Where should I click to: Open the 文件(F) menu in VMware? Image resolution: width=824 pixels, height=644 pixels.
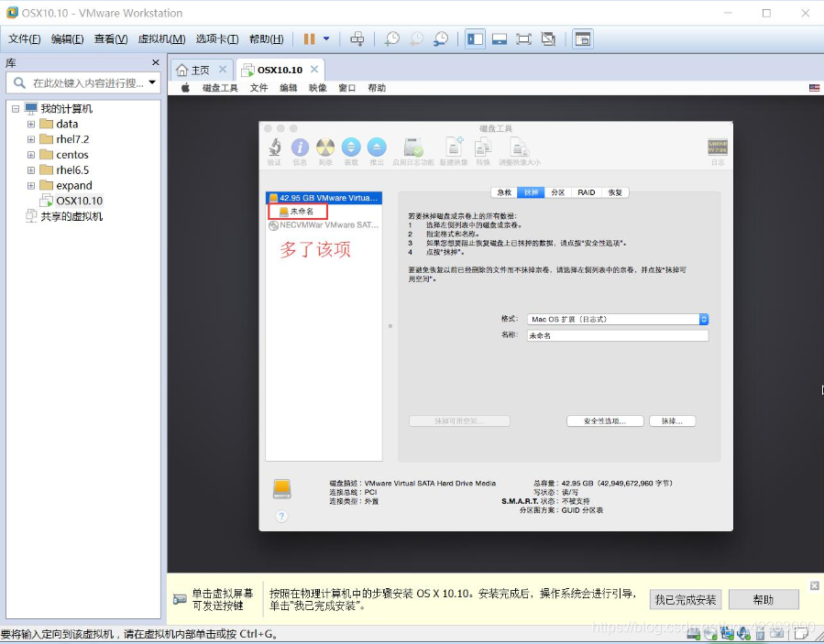pos(24,38)
